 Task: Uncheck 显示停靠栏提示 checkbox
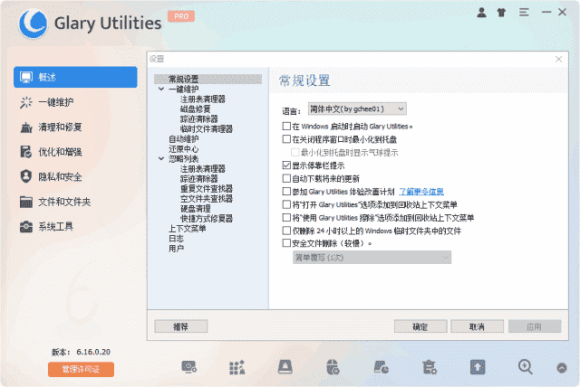click(286, 165)
